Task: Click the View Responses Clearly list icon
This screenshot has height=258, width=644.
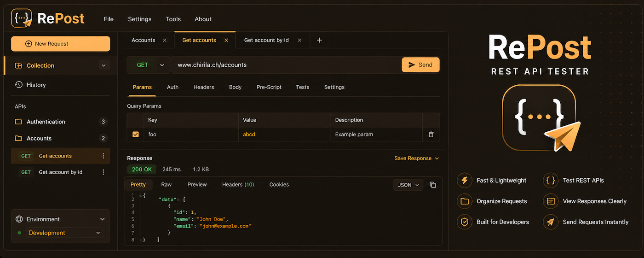Action: pos(551,201)
